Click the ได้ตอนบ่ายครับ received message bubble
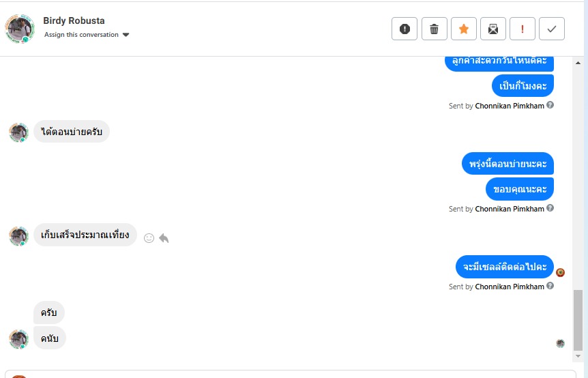Viewport: 588px width, 378px height. [x=72, y=131]
